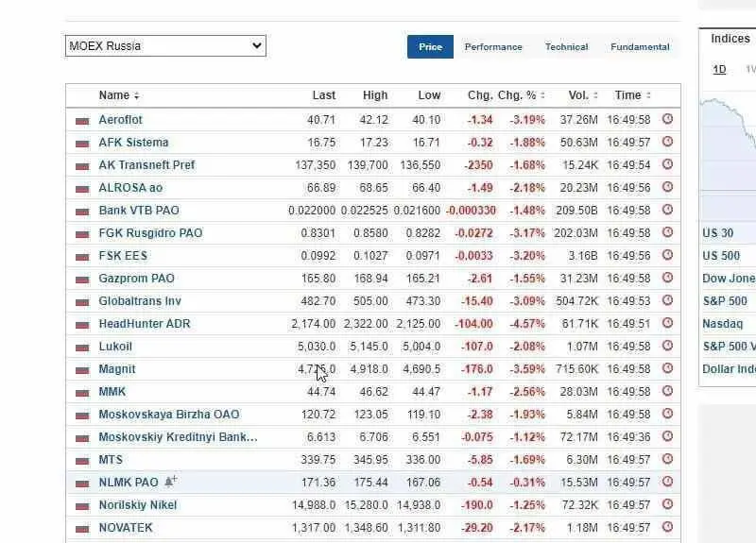The width and height of the screenshot is (756, 543).
Task: Select the Price tab
Action: (x=430, y=46)
